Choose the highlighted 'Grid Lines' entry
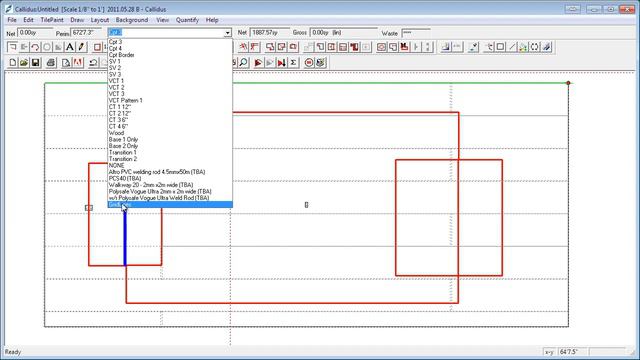This screenshot has width=640, height=360. (170, 204)
